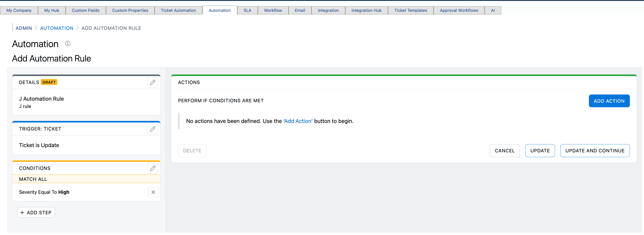Click the 'J rule' description text
644x235 pixels.
coord(25,106)
